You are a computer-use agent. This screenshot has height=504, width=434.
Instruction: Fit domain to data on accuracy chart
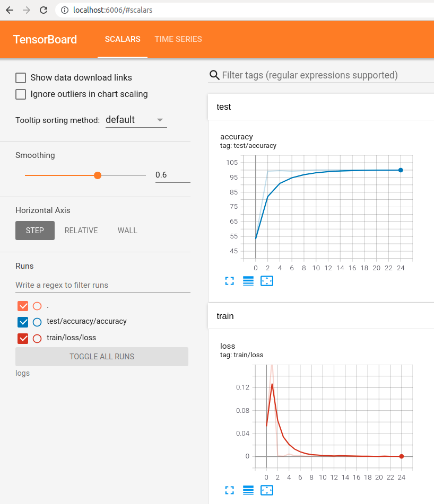click(x=267, y=281)
